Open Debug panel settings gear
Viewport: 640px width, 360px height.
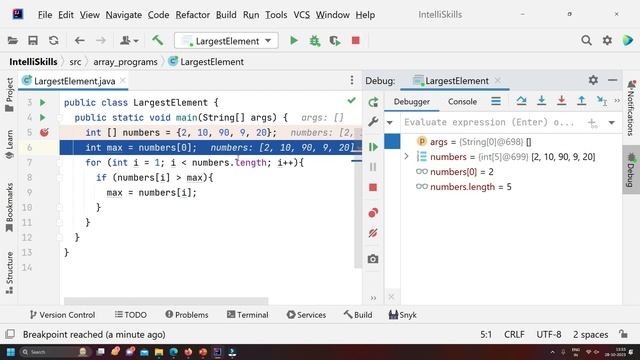coord(593,80)
